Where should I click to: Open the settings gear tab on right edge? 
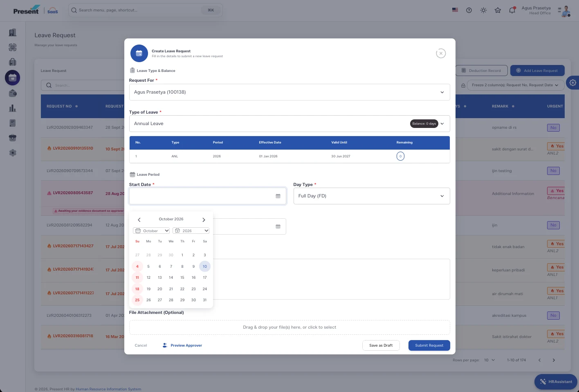573,83
